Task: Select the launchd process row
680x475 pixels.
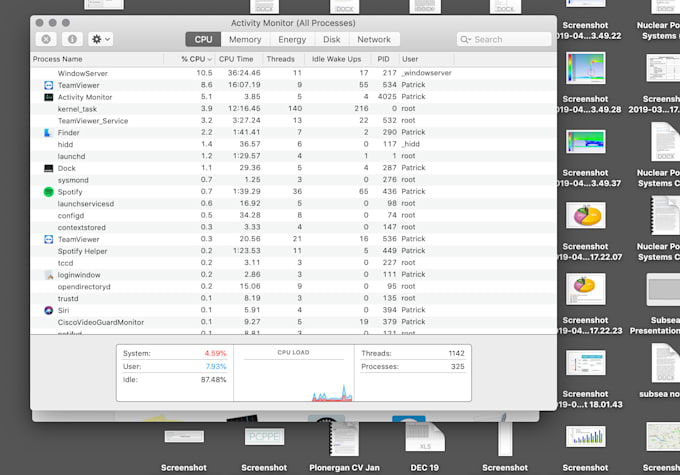Action: [x=294, y=156]
